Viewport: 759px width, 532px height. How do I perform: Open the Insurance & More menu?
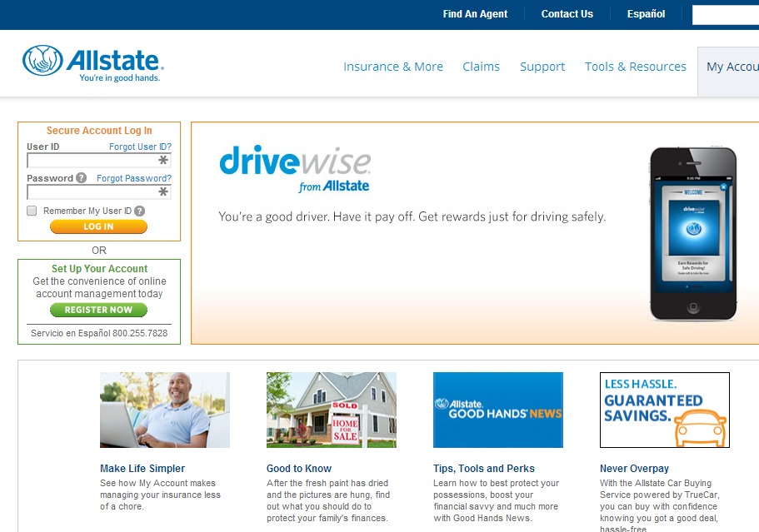point(393,67)
